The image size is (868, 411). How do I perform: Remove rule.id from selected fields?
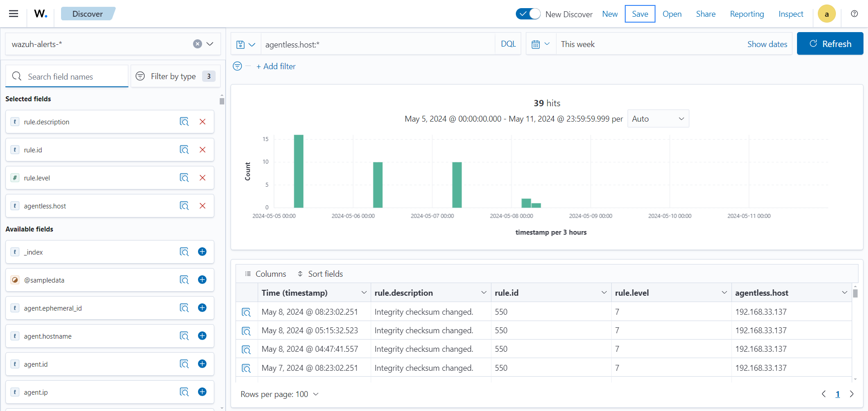[x=202, y=150]
